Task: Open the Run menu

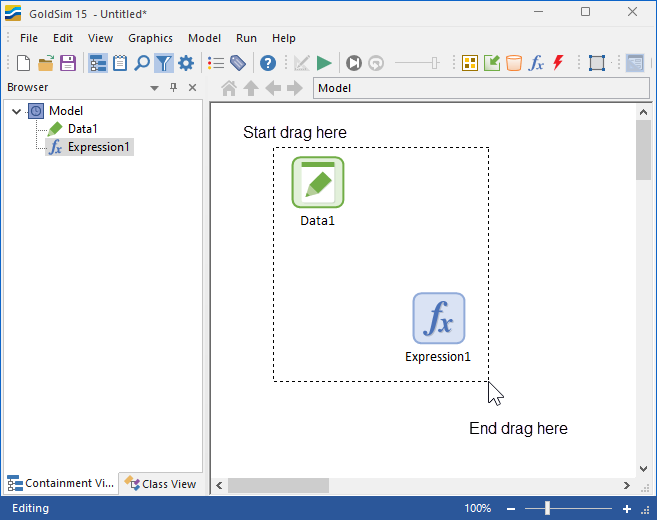Action: [x=246, y=38]
